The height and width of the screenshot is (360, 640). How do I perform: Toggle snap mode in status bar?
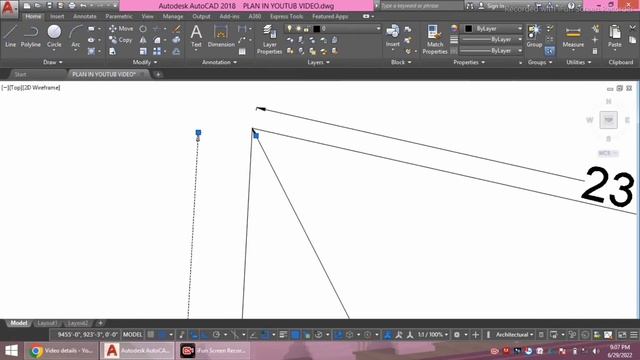[162, 335]
